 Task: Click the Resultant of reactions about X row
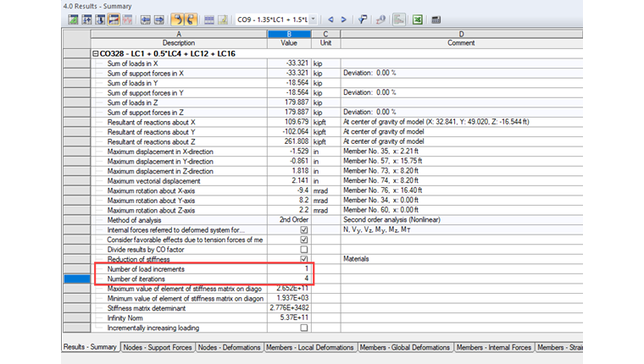(x=336, y=122)
